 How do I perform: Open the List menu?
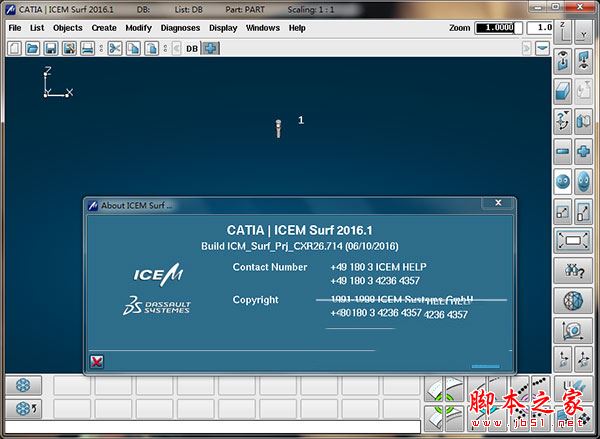click(x=37, y=28)
